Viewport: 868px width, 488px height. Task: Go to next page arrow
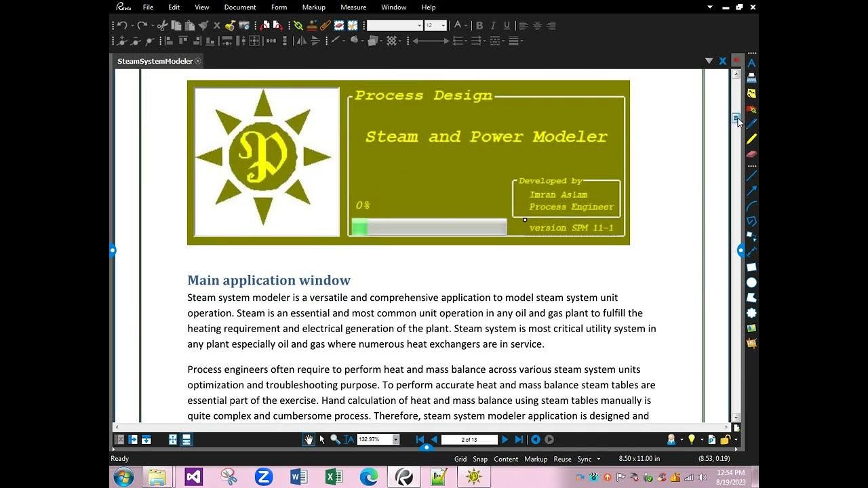(505, 439)
